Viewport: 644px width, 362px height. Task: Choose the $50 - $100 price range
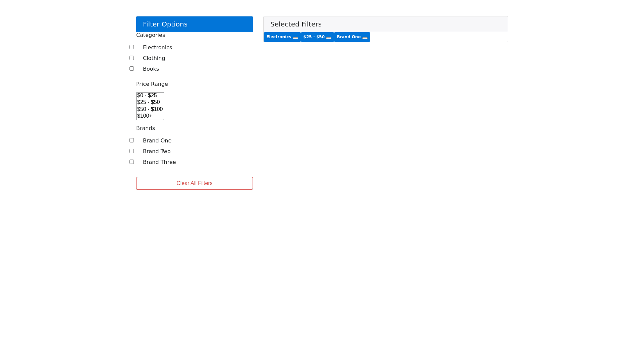[x=150, y=109]
